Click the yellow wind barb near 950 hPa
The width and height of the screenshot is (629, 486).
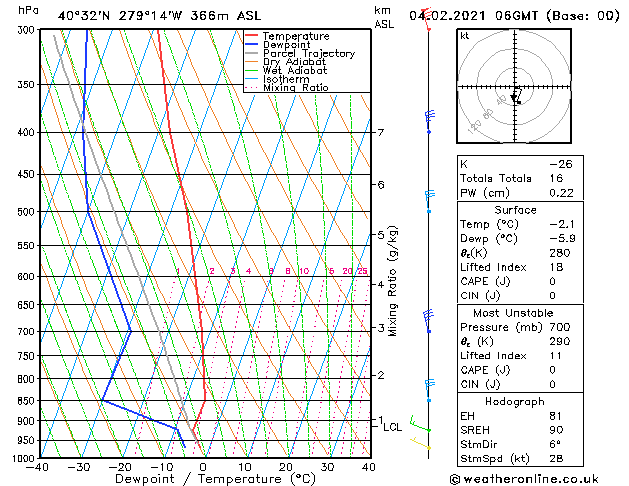tap(420, 443)
